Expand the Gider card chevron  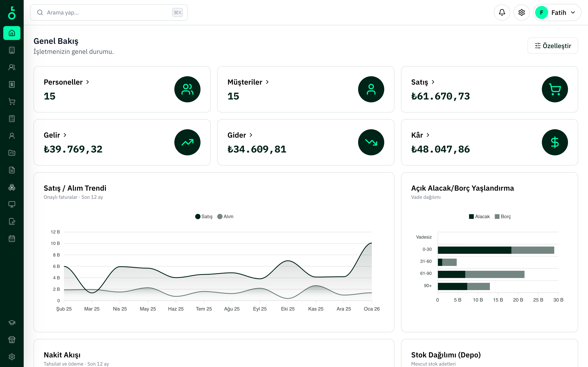251,135
